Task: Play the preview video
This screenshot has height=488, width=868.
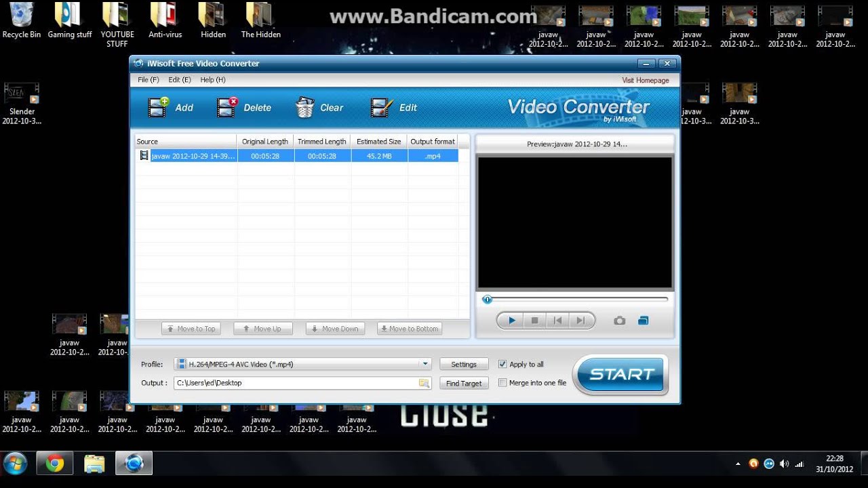Action: pyautogui.click(x=512, y=321)
